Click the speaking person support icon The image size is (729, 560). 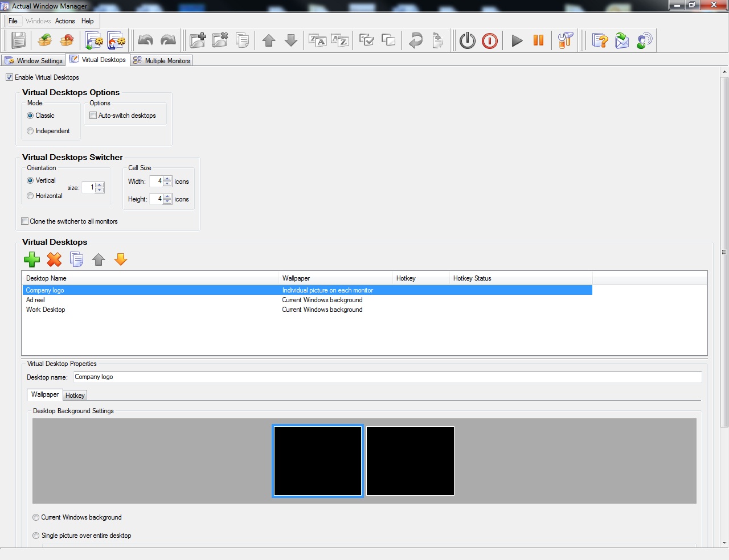point(644,40)
